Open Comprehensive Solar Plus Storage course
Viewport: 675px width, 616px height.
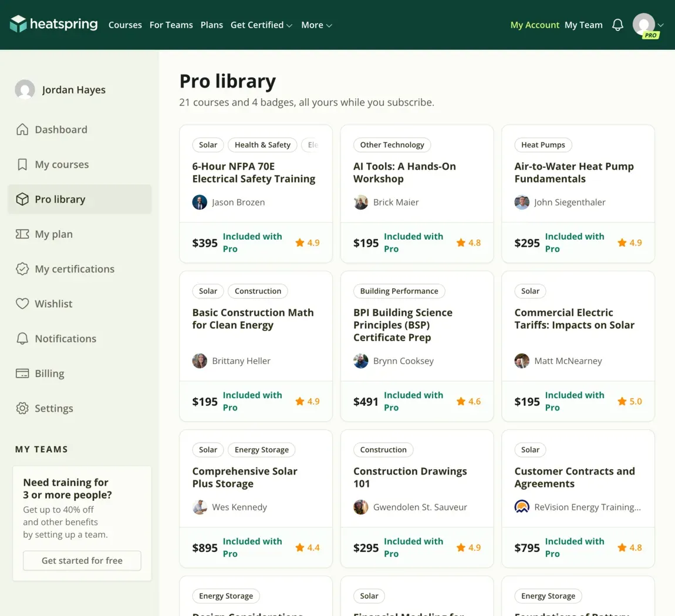coord(245,477)
